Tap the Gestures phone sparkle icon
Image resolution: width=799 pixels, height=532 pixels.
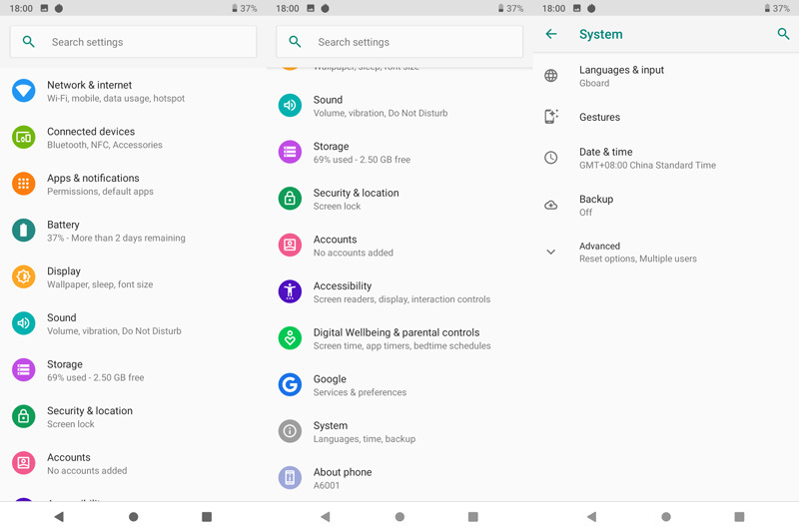tap(551, 117)
